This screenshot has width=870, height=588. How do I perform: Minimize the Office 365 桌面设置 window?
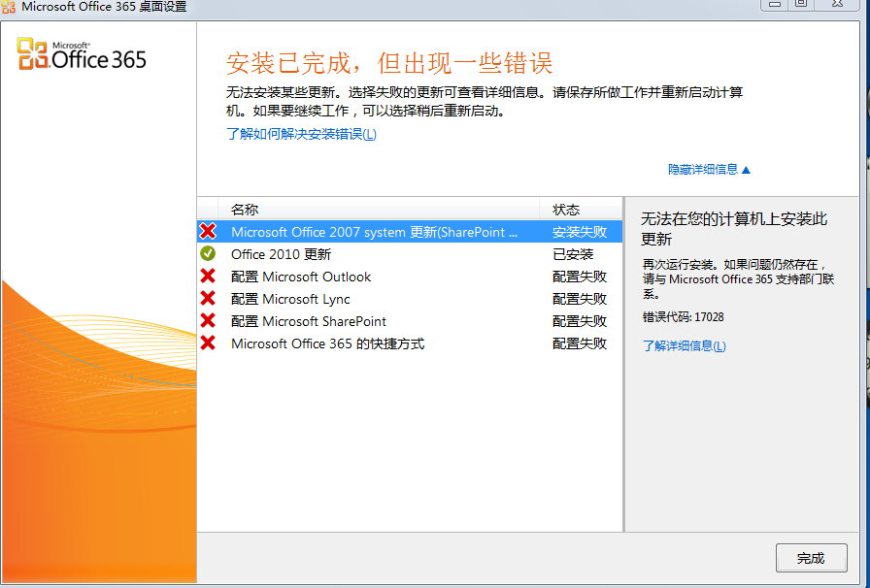(775, 4)
